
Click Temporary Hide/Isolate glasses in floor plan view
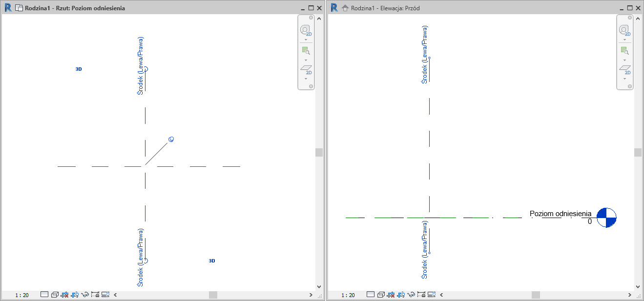click(85, 295)
